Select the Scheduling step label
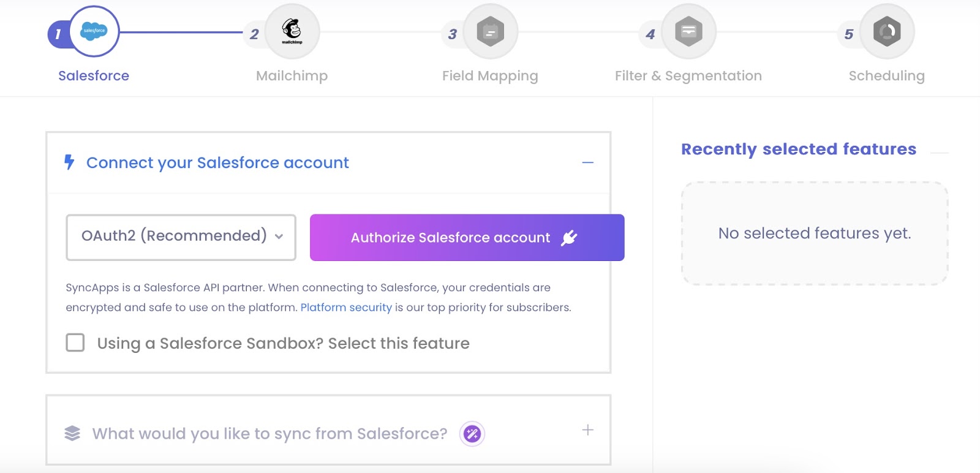 point(887,76)
